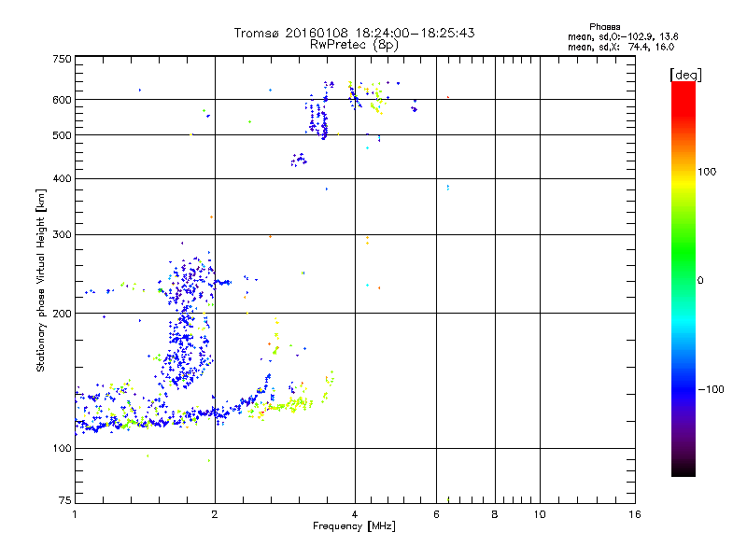This screenshot has width=747, height=560.
Task: Click the y-axis tick label '500'
Action: [x=62, y=135]
